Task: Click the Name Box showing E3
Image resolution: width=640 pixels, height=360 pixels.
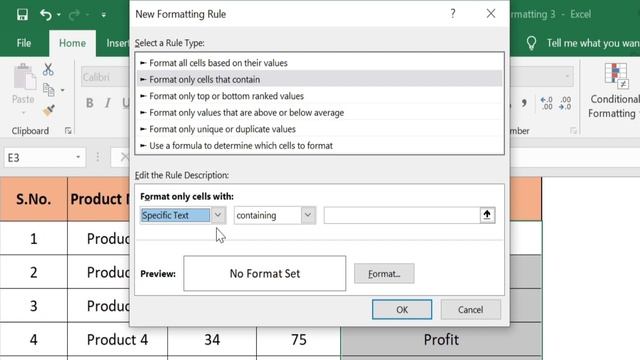Action: click(39, 158)
